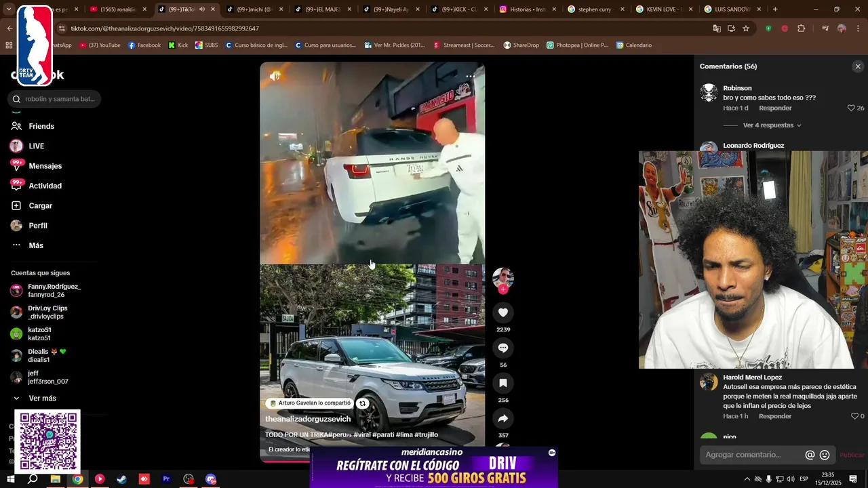
Task: Switch to the (1565) ronaldinho YouTube tab
Action: pyautogui.click(x=113, y=9)
